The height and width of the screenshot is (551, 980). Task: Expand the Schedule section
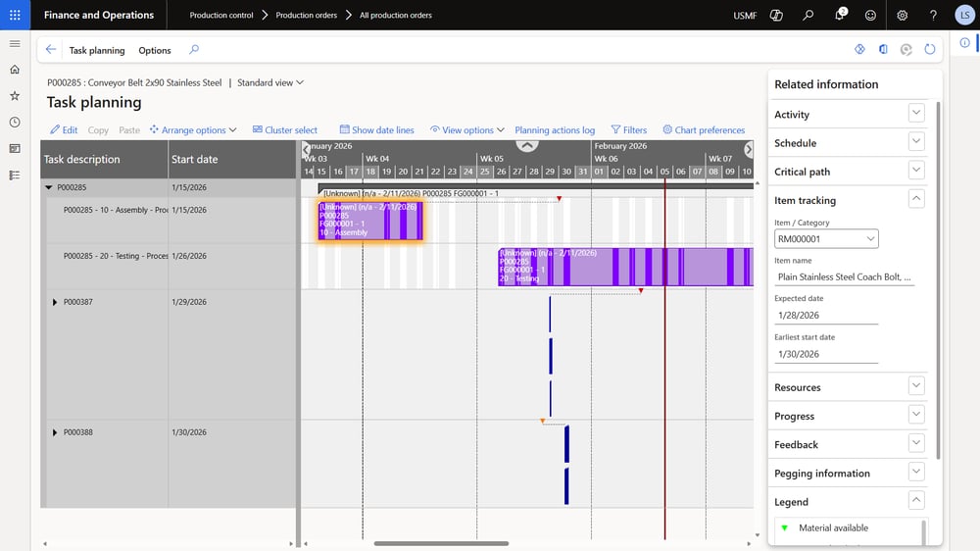pyautogui.click(x=916, y=142)
